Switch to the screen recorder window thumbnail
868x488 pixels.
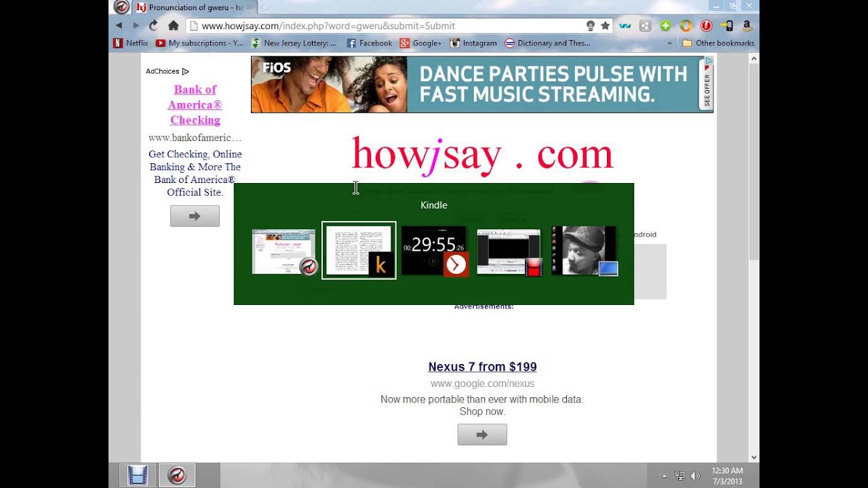[x=509, y=251]
